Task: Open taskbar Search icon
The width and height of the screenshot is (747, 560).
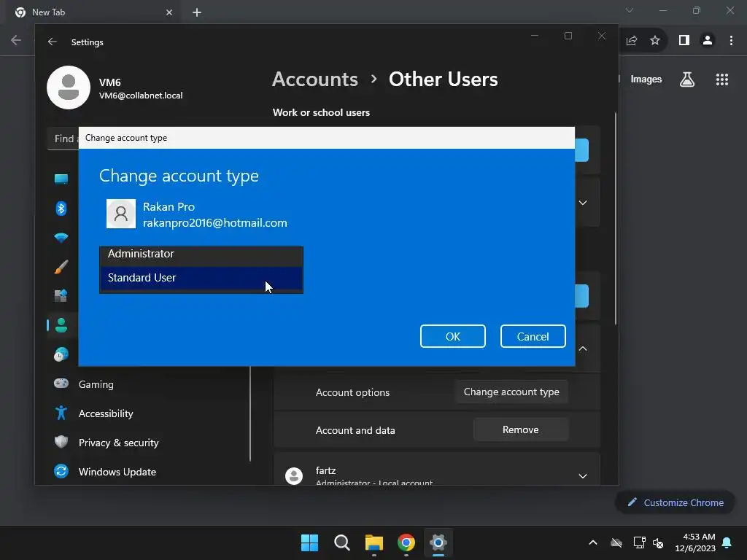Action: pos(342,542)
